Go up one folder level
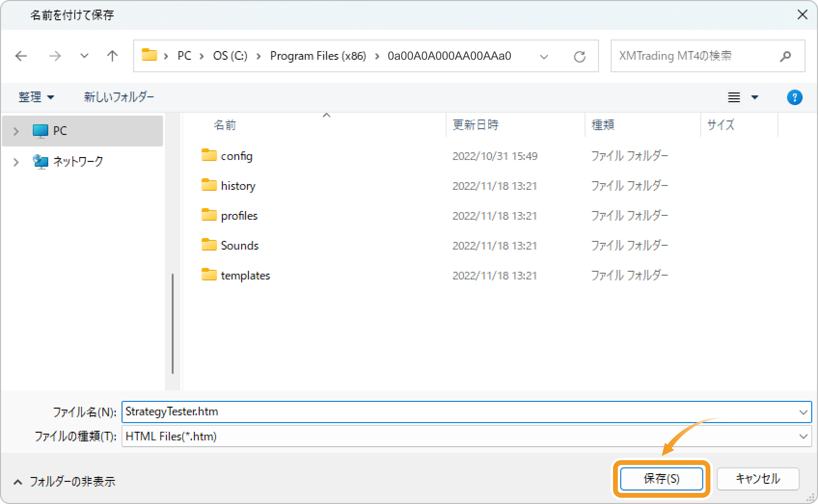This screenshot has width=818, height=504. pos(112,56)
